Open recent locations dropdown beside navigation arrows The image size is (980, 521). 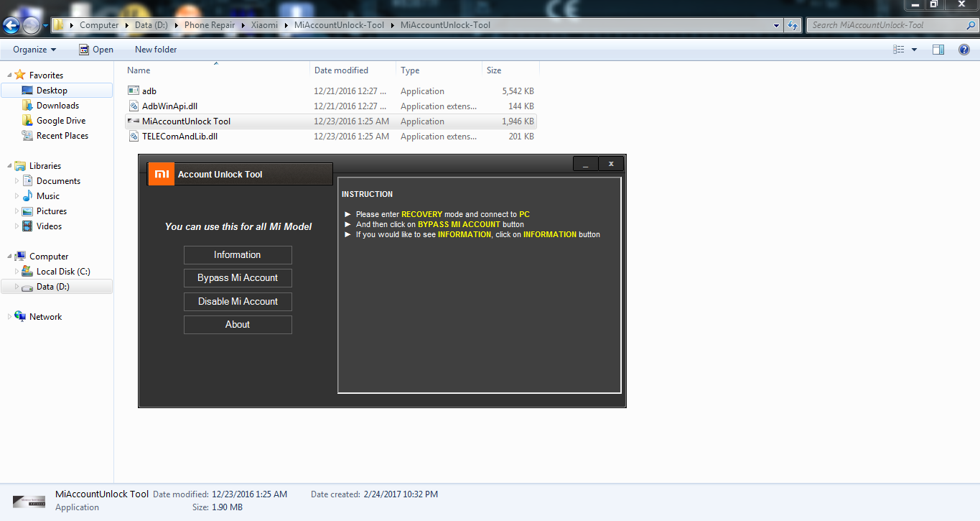pos(46,26)
